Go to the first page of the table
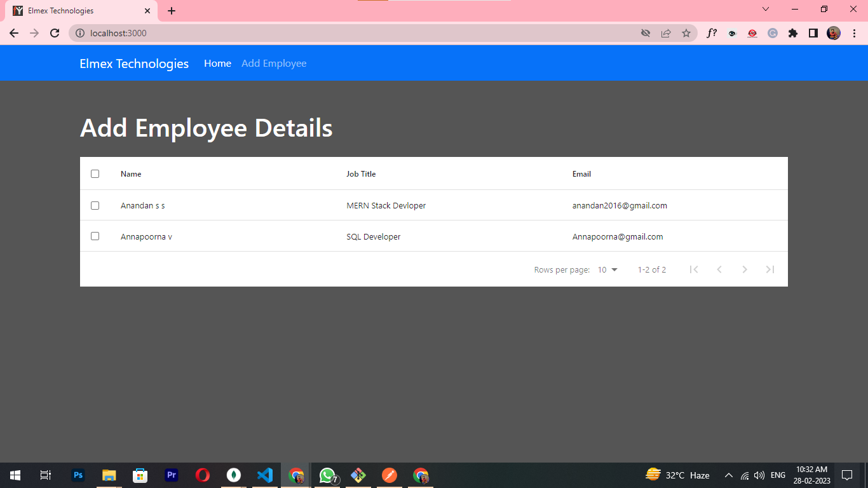868x488 pixels. [x=694, y=269]
